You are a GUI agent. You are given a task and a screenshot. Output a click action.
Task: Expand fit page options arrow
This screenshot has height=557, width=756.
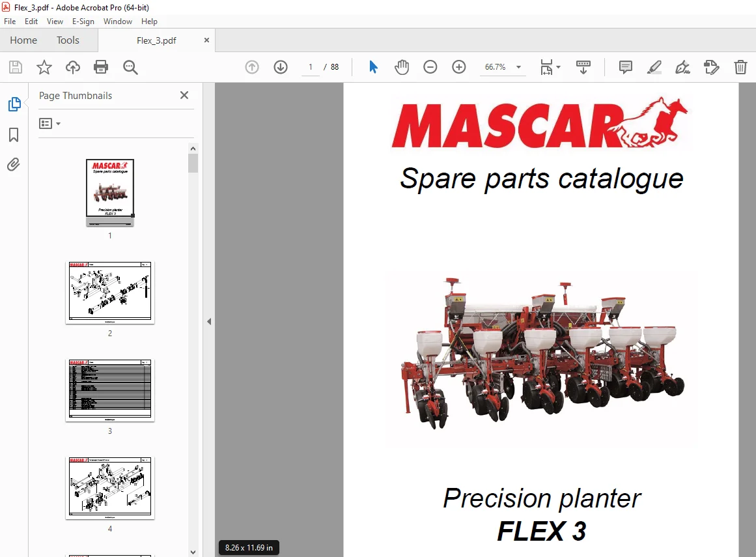(558, 67)
